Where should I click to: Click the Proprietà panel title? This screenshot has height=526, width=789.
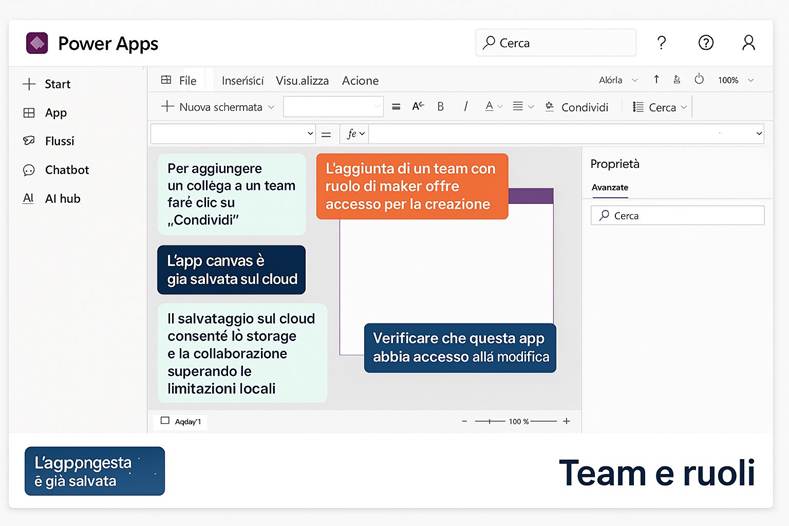tap(615, 164)
